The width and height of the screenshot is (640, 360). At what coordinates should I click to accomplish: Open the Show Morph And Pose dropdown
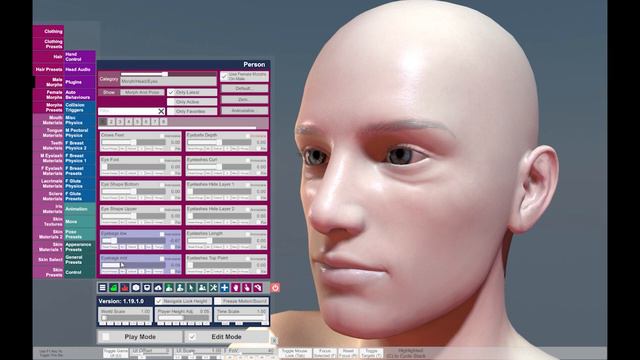pyautogui.click(x=142, y=93)
